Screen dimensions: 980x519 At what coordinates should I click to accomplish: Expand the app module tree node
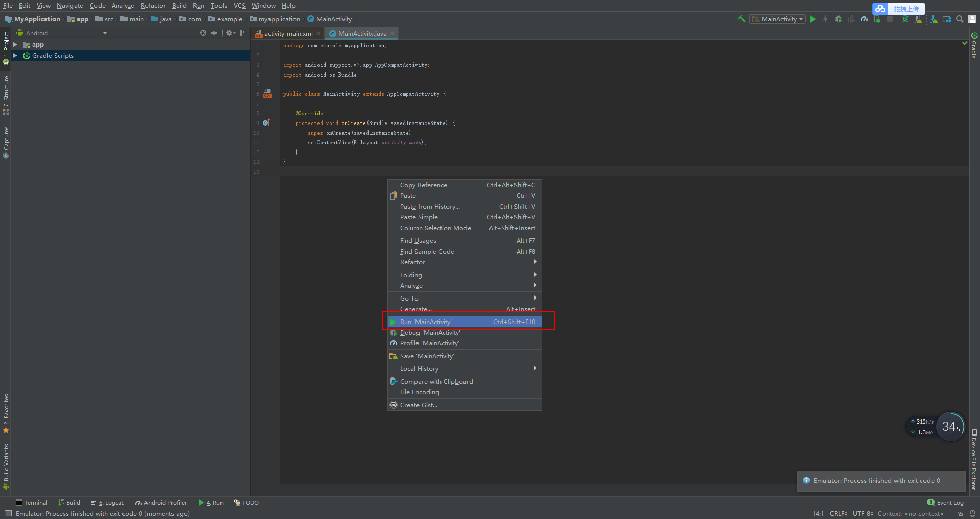15,45
